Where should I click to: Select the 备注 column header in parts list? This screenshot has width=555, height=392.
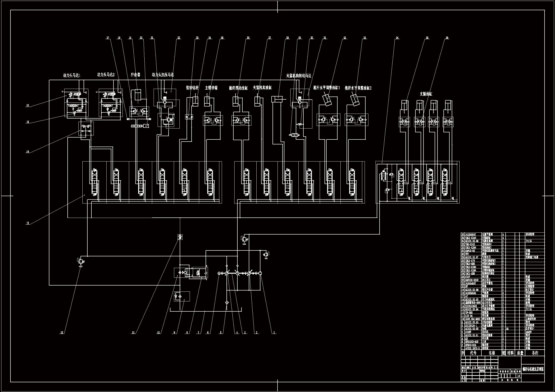click(x=535, y=353)
